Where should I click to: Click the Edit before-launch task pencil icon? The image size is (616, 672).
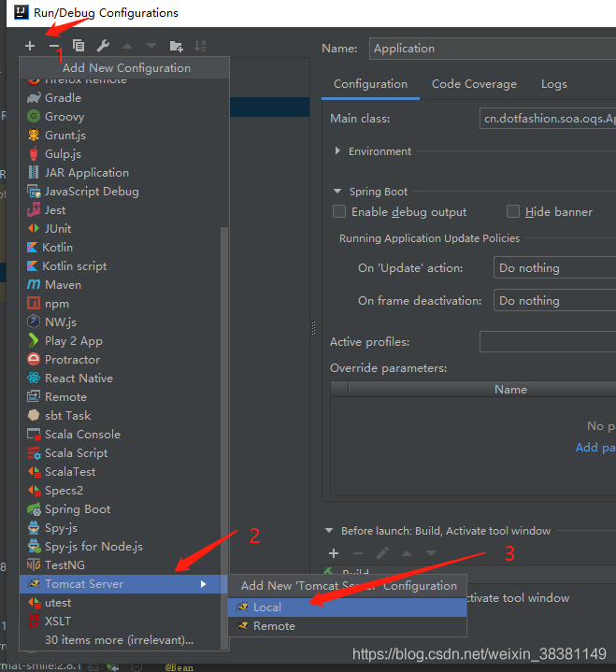(x=382, y=553)
